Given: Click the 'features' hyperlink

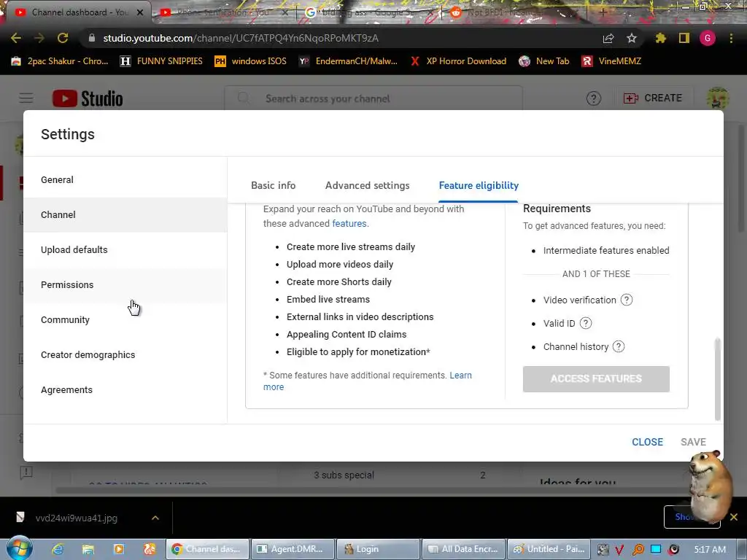Looking at the screenshot, I should coord(349,223).
